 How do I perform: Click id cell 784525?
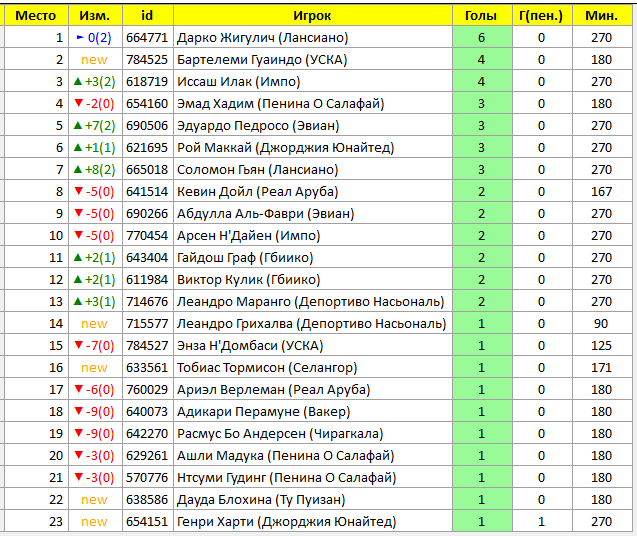click(147, 60)
